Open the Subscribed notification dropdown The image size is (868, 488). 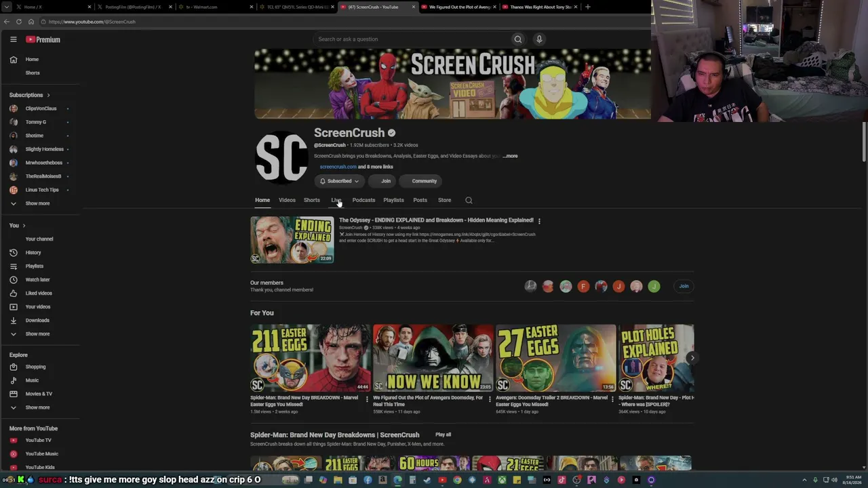[x=339, y=181]
